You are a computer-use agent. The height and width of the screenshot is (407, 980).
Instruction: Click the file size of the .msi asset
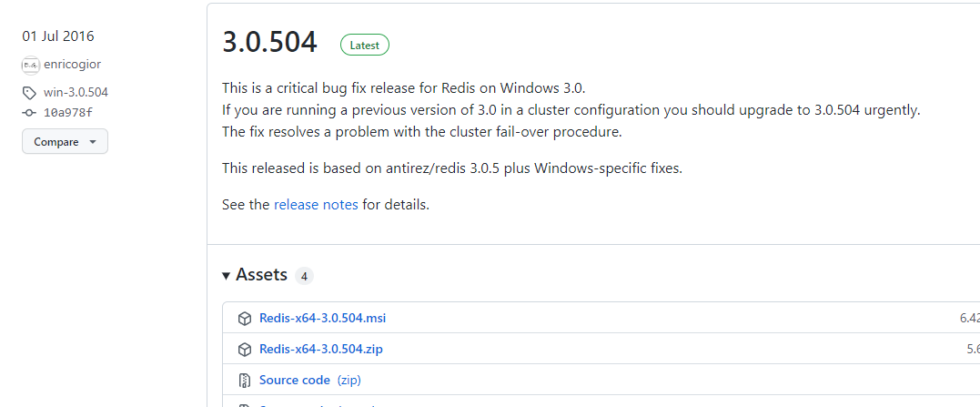click(968, 319)
